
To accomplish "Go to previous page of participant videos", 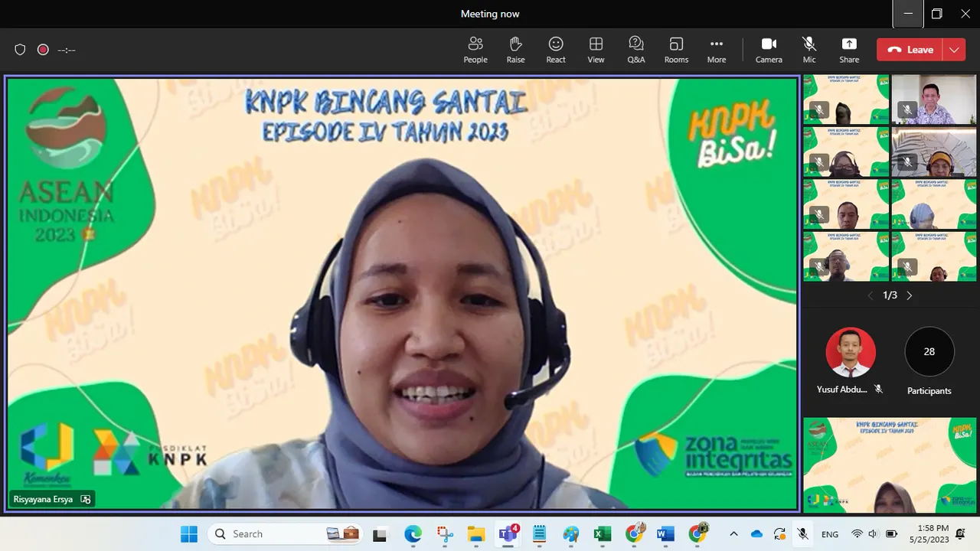I will (870, 295).
